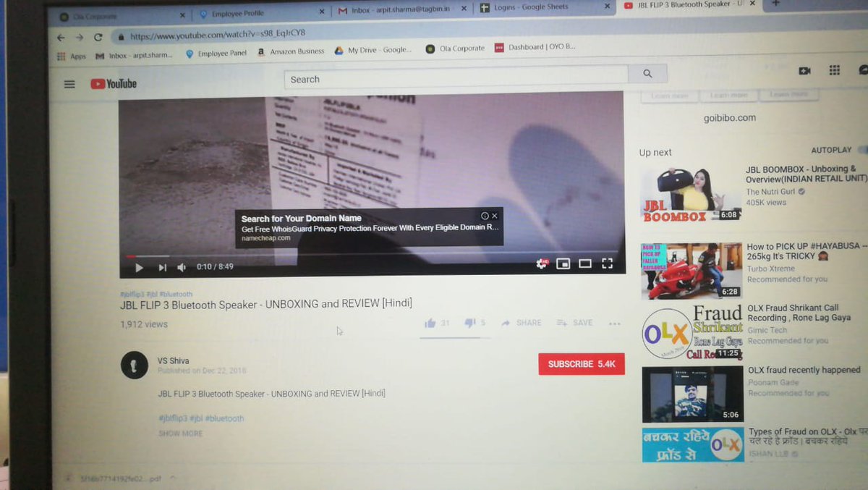Switch to the Gmail Inbox tab
This screenshot has height=490, width=868.
point(401,11)
